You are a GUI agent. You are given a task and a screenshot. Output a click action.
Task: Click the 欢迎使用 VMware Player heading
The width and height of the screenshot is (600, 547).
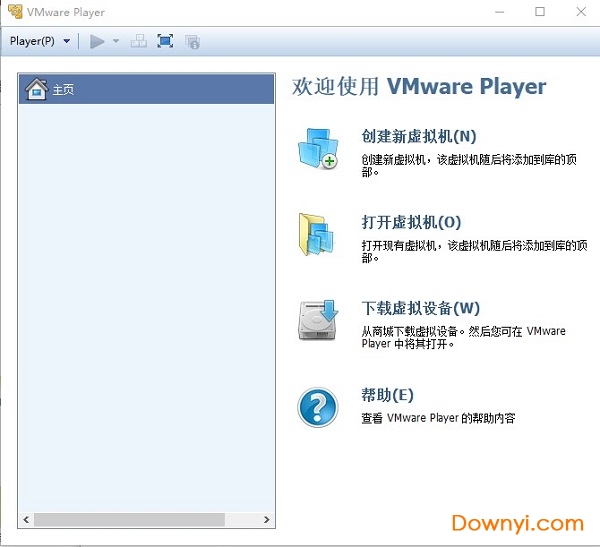[x=419, y=86]
